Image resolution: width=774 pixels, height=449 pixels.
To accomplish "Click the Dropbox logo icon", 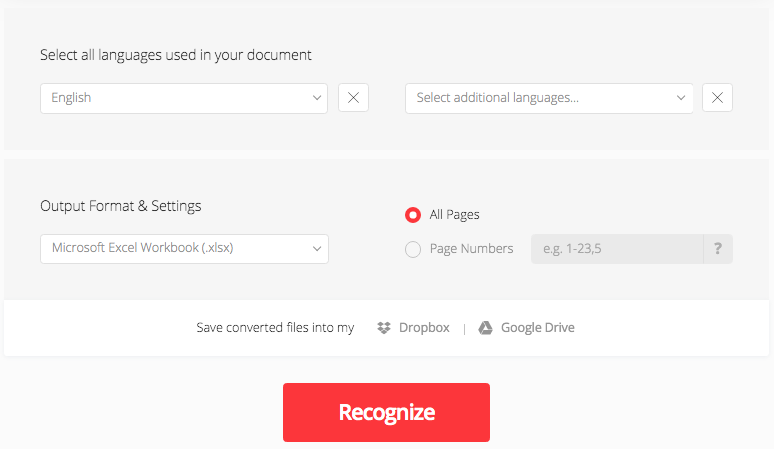I will pos(384,328).
